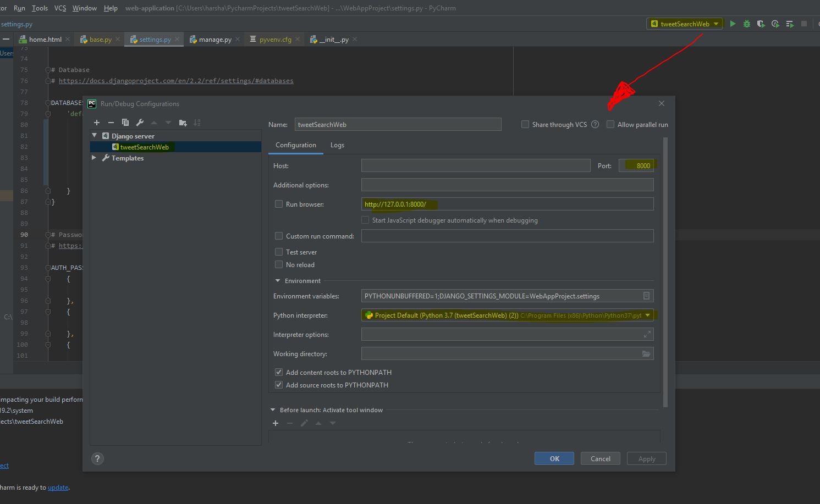
Task: Click the help question mark beside Share through VCS
Action: coord(595,125)
